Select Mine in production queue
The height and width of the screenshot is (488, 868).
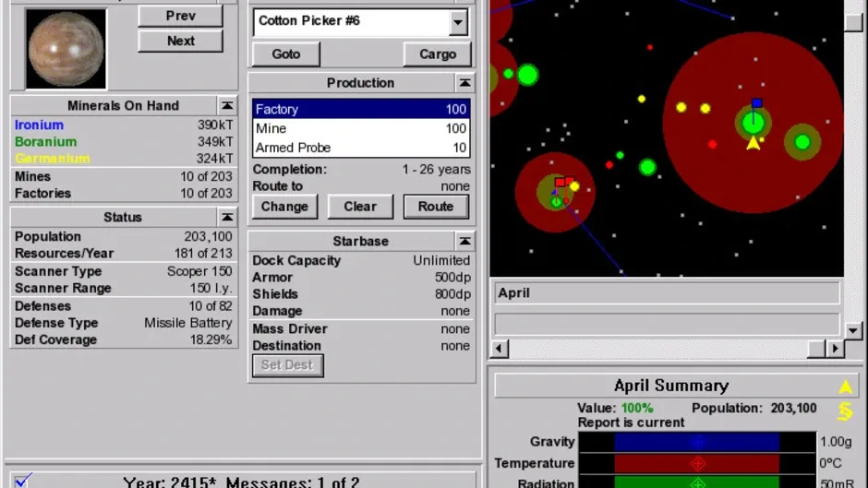361,128
